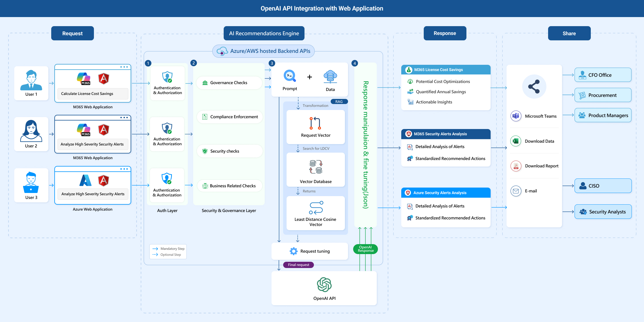Click the AI Recommendations Engine header
Image resolution: width=644 pixels, height=322 pixels.
coord(264,33)
